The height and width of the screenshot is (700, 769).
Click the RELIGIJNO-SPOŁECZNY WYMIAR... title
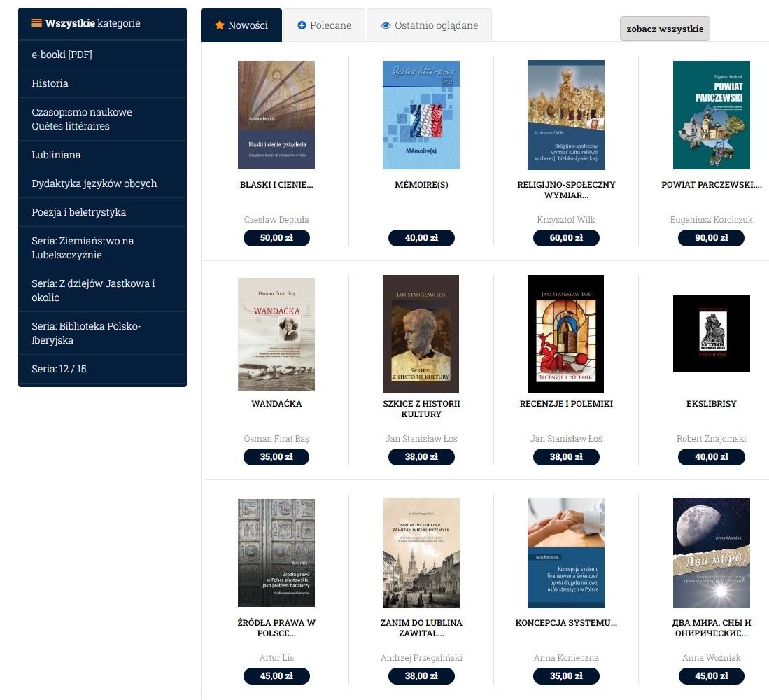pos(566,190)
